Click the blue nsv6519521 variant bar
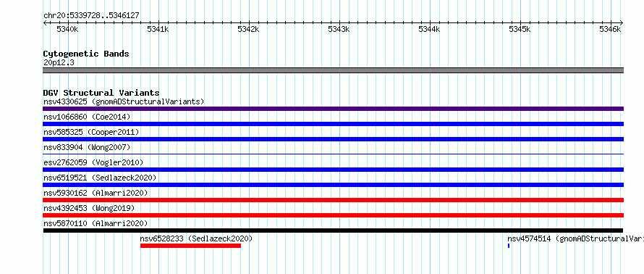 [333, 185]
